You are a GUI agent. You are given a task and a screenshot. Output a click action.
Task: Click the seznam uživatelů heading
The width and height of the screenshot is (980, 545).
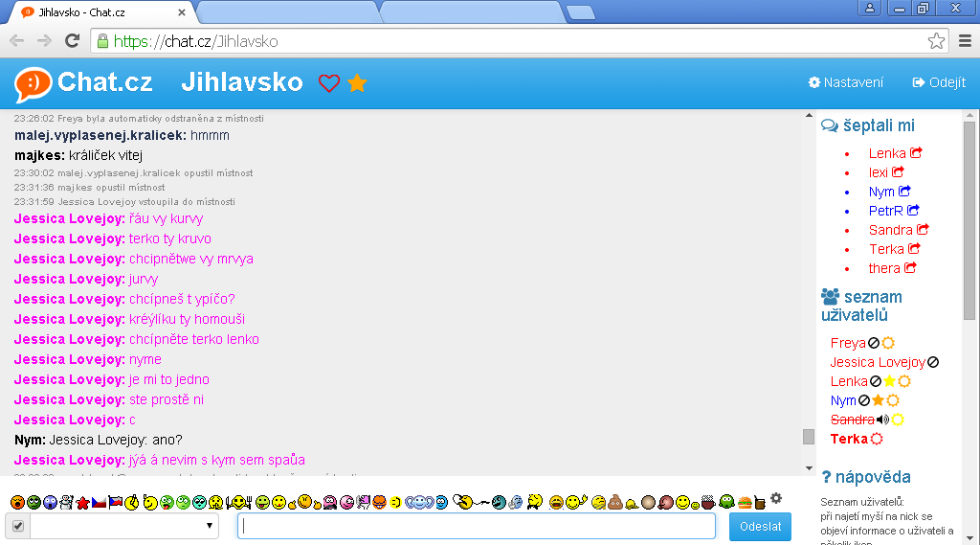pyautogui.click(x=862, y=306)
